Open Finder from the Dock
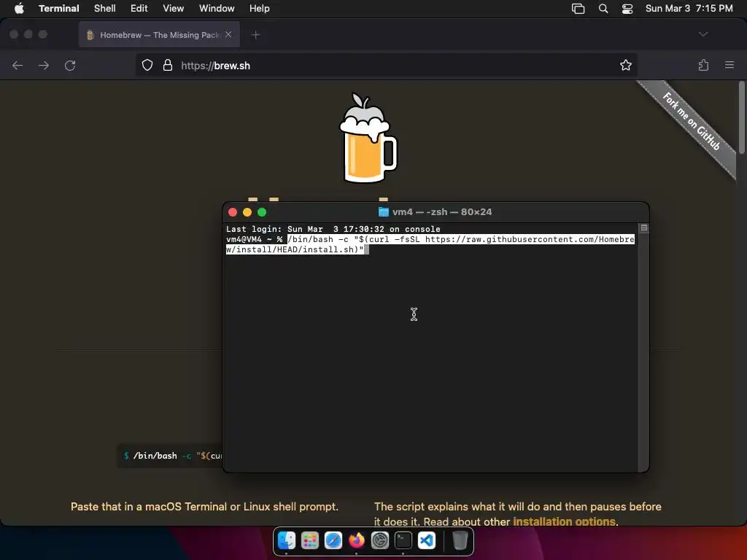 coord(286,540)
